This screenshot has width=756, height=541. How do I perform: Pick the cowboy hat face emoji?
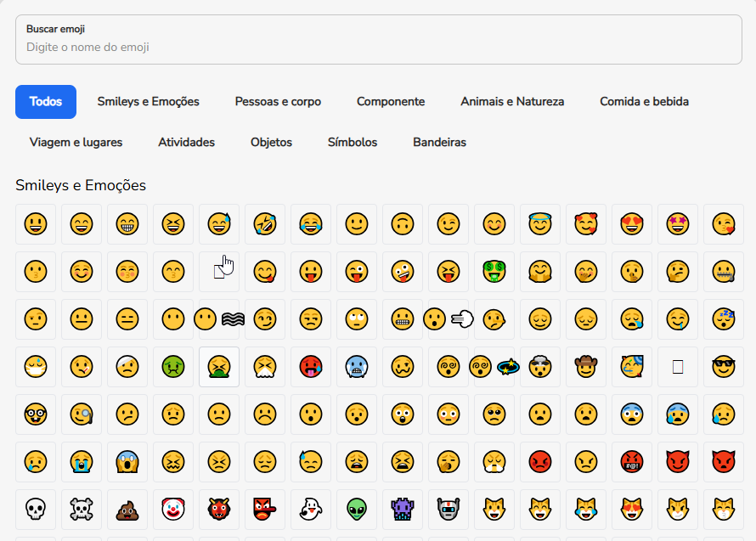point(586,367)
